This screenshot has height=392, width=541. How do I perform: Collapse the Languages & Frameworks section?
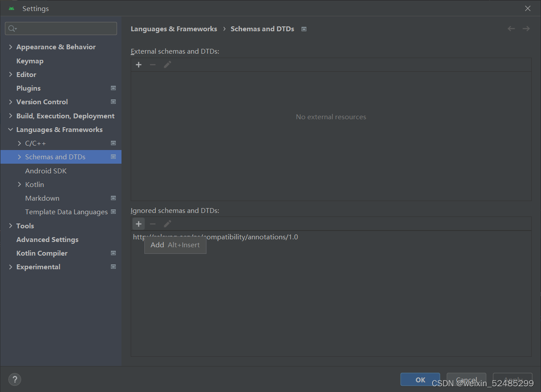point(10,129)
